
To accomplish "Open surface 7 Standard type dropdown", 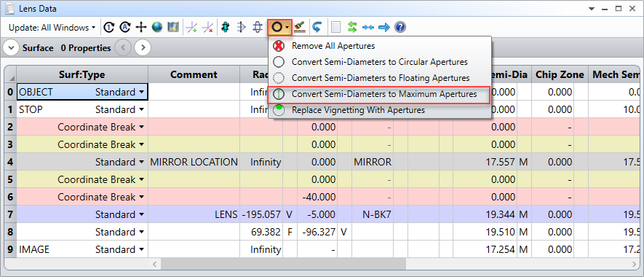I will pos(142,214).
